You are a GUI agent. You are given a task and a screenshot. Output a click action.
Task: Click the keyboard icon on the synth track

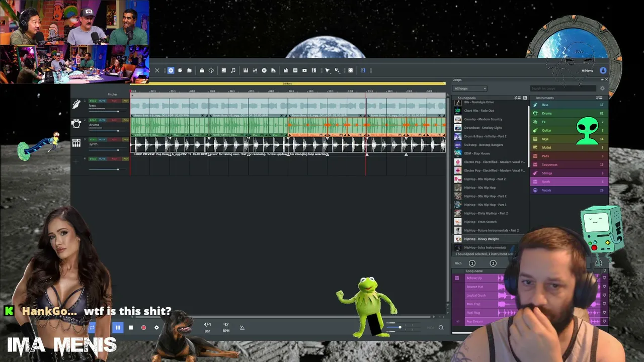76,143
